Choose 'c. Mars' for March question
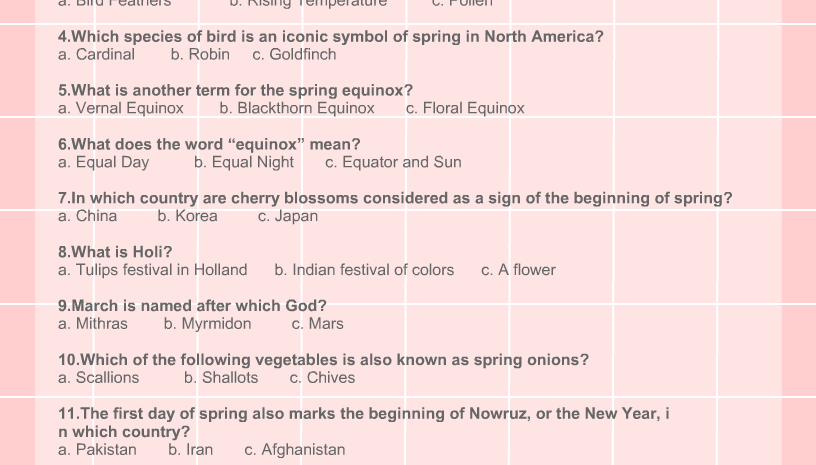The image size is (816, 465). coord(317,324)
